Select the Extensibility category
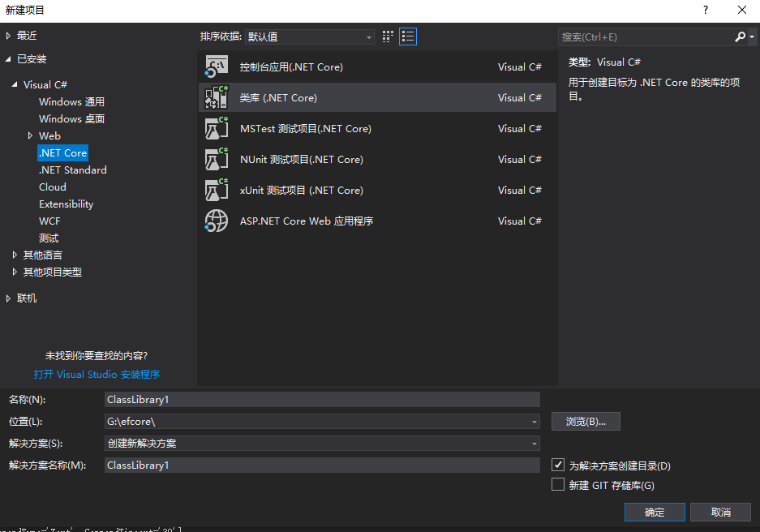Screen dimensions: 760x532 coord(66,204)
